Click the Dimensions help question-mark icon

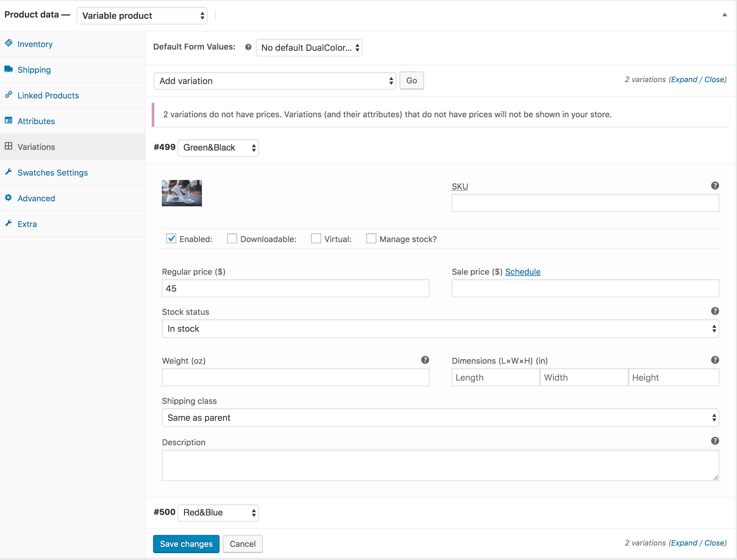click(x=714, y=360)
